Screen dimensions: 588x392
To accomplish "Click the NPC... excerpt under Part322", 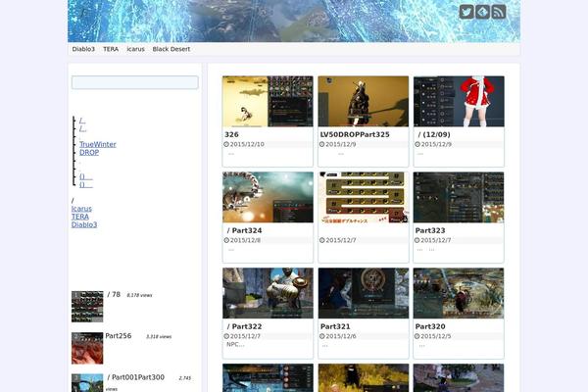I will coord(235,345).
